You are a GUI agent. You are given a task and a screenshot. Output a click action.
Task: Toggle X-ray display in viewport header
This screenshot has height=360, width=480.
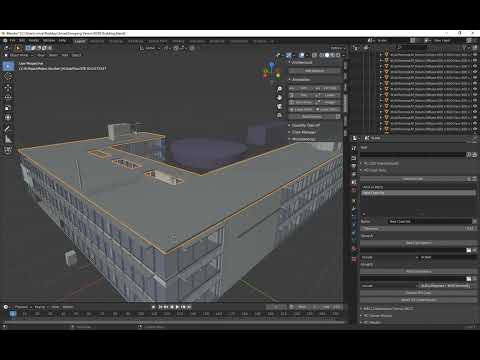314,55
